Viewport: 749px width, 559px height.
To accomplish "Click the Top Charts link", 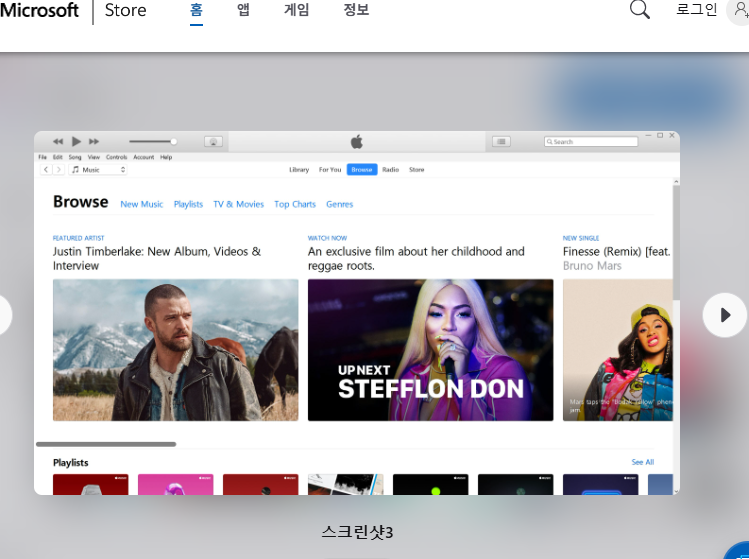I will tap(295, 204).
